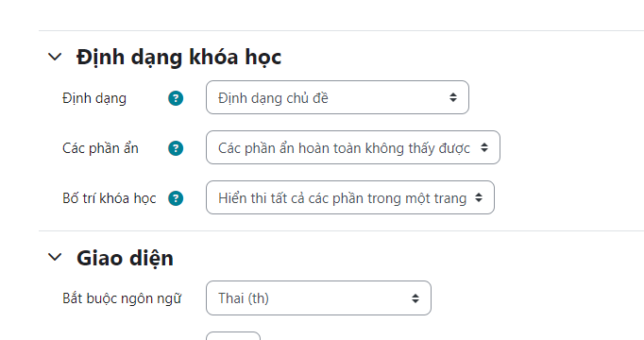The image size is (644, 340).
Task: Open the Định dạng chủ đề dropdown
Action: pos(337,97)
